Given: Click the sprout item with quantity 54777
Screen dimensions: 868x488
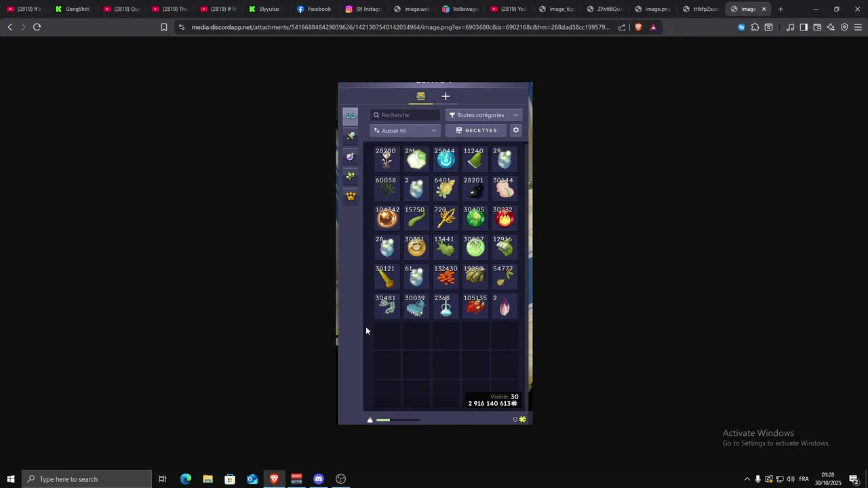Looking at the screenshot, I should pyautogui.click(x=505, y=277).
